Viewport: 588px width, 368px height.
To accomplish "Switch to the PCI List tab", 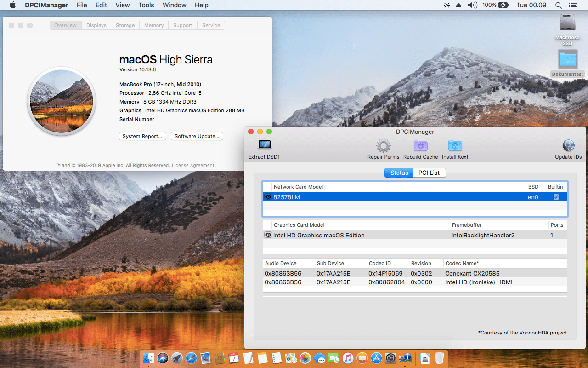I will 429,173.
